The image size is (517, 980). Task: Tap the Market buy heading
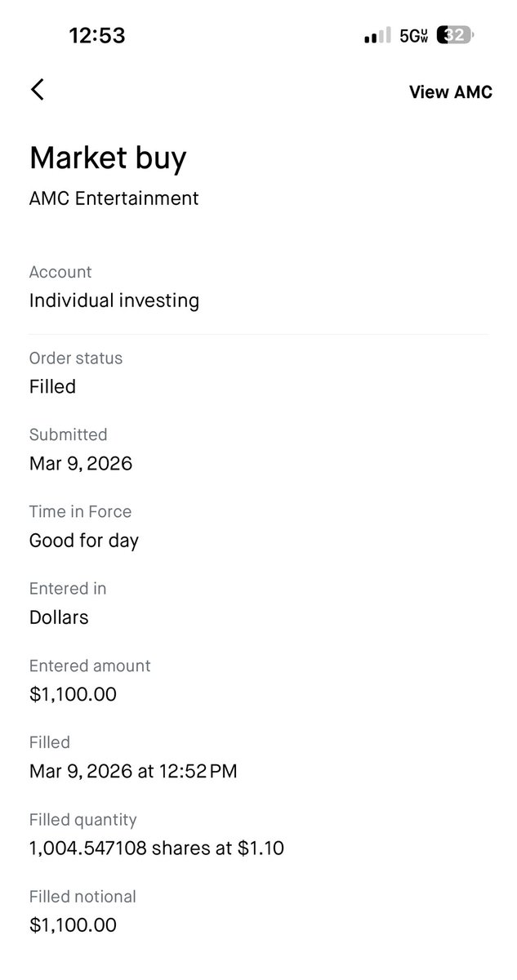point(108,158)
